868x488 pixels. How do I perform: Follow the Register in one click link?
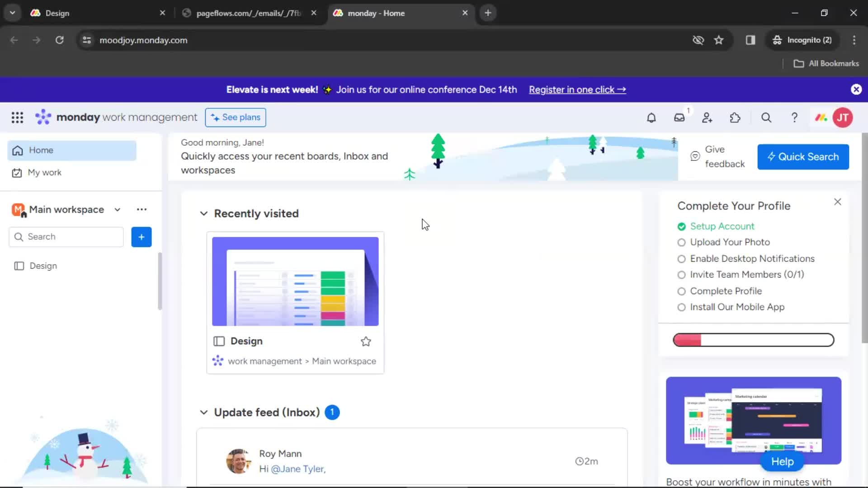coord(577,89)
